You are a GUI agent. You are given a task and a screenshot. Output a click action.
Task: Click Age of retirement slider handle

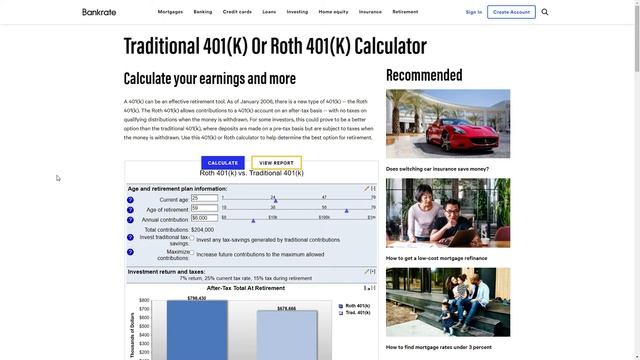tap(347, 211)
